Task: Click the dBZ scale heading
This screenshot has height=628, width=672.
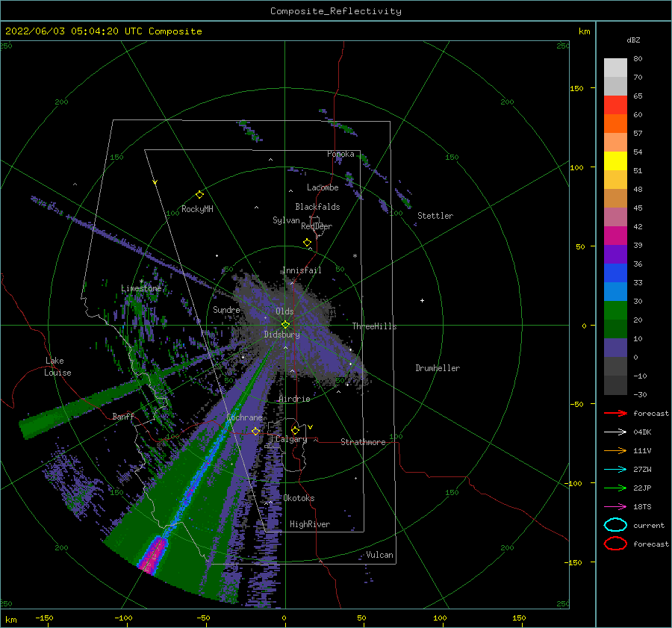Action: pos(633,40)
